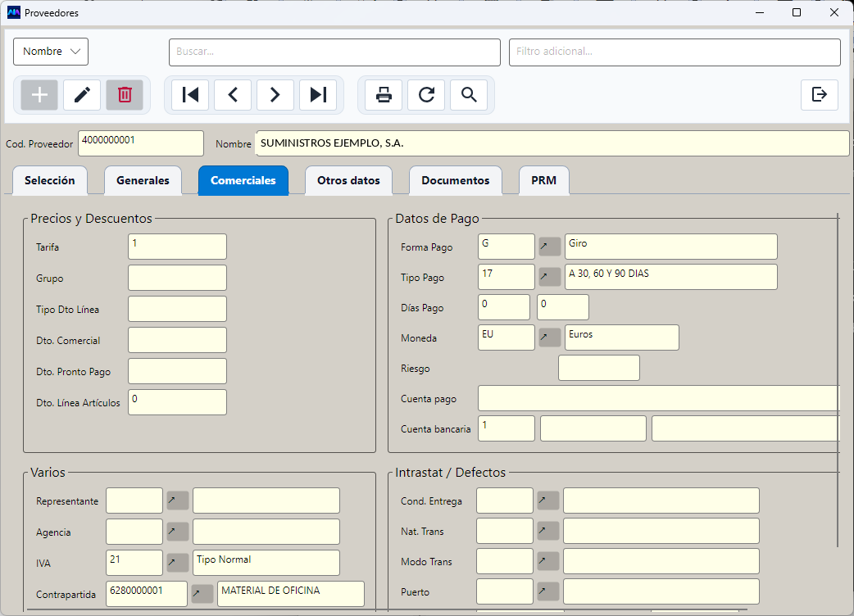Click the Tipo Dto Línea field
The height and width of the screenshot is (616, 854).
[x=177, y=309]
